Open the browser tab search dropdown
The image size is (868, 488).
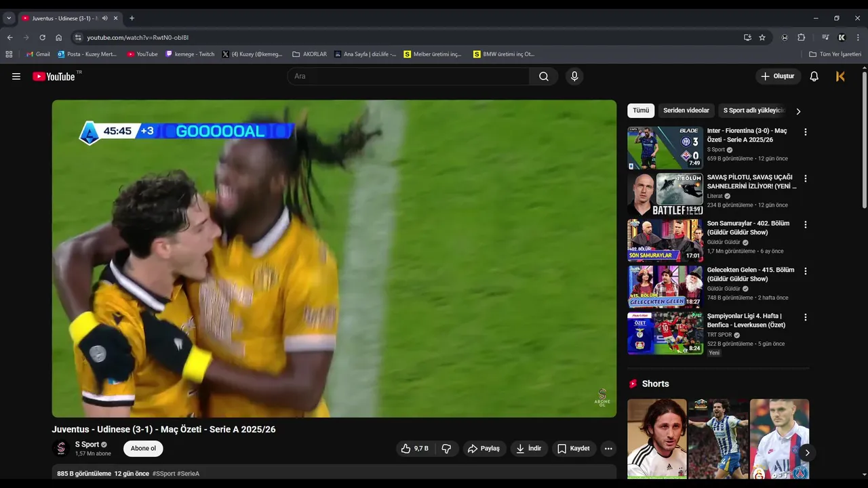(9, 18)
